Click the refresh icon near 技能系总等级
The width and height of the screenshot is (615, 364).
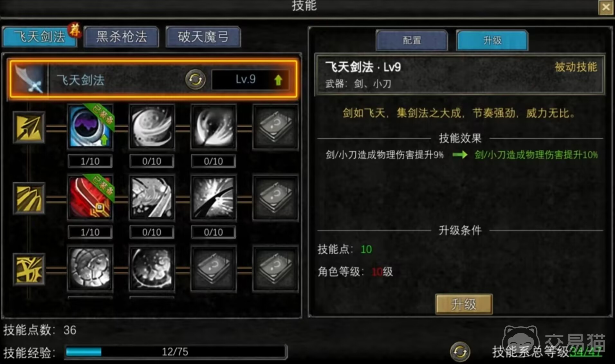click(460, 351)
